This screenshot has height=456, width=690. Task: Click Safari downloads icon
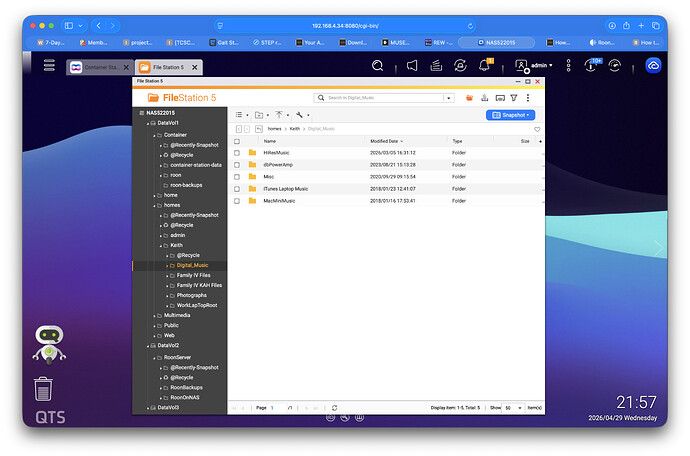(x=612, y=26)
